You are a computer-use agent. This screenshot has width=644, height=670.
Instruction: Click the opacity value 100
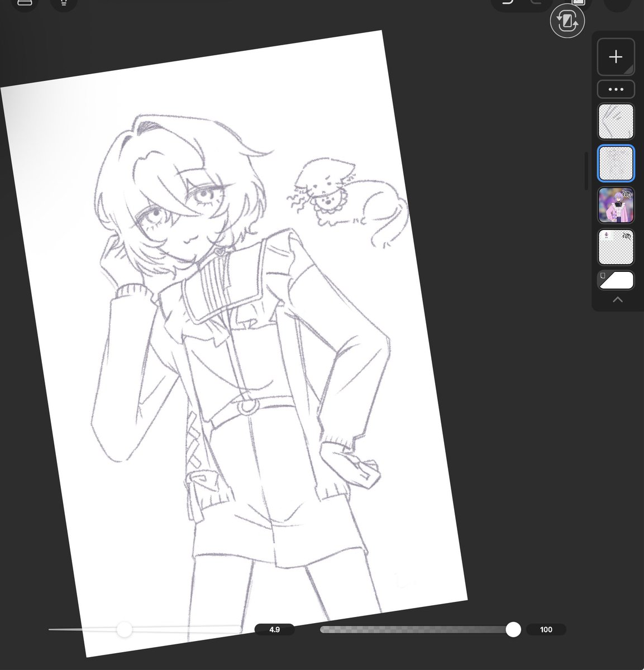(546, 630)
